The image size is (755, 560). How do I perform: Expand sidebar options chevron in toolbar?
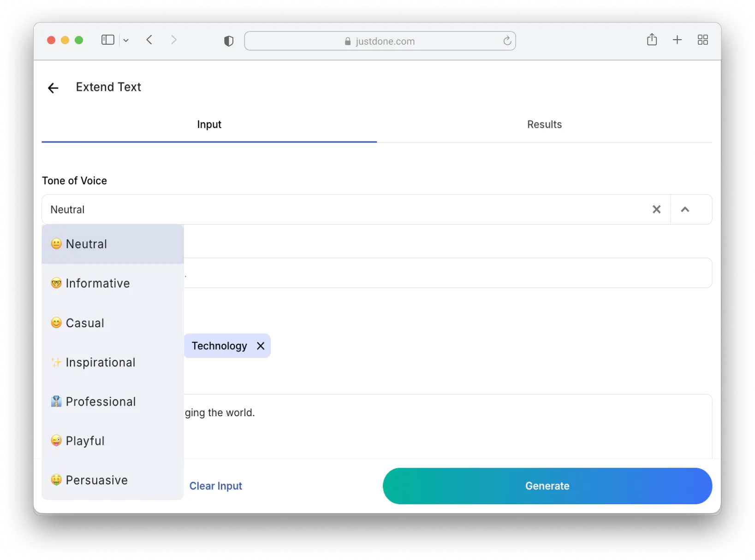coord(126,41)
